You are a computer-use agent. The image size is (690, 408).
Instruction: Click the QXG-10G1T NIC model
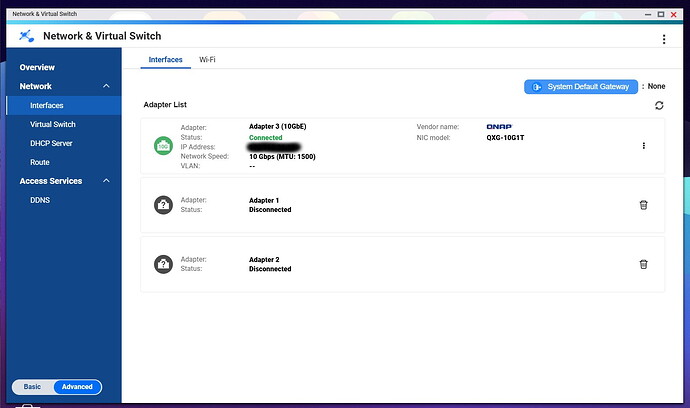pyautogui.click(x=505, y=138)
